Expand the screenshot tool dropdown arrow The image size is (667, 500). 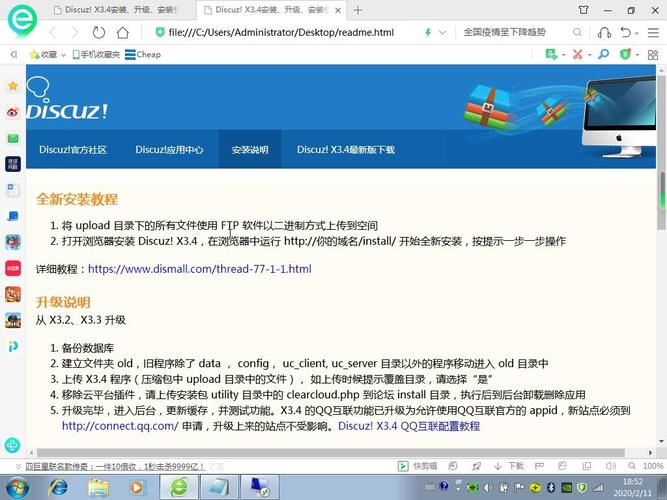(x=590, y=55)
